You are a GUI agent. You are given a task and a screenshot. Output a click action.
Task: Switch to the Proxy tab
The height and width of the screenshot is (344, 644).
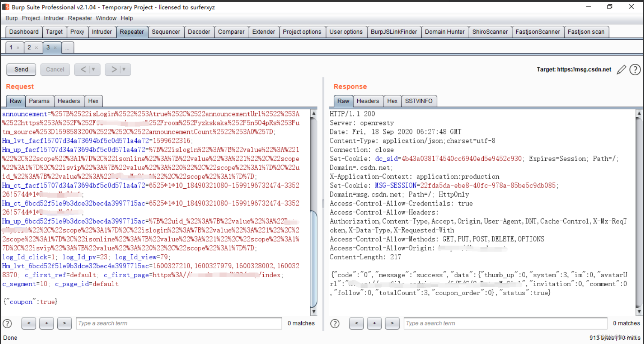coord(77,32)
